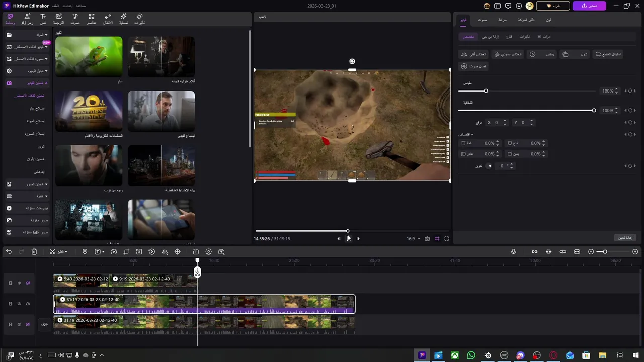644x362 pixels.
Task: Select the chameleon enhancement model thumbnail (عام)
Action: [x=89, y=57]
